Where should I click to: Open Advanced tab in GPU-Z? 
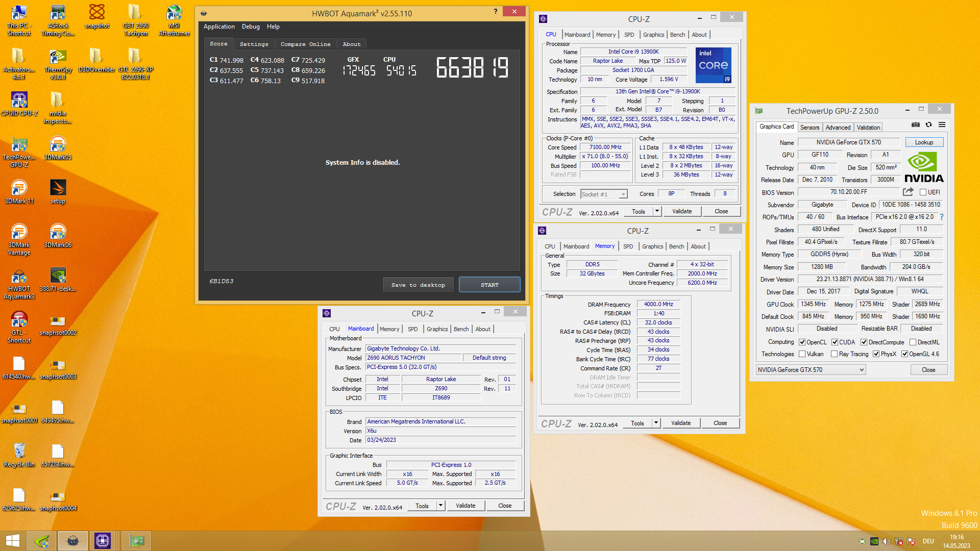pos(838,128)
